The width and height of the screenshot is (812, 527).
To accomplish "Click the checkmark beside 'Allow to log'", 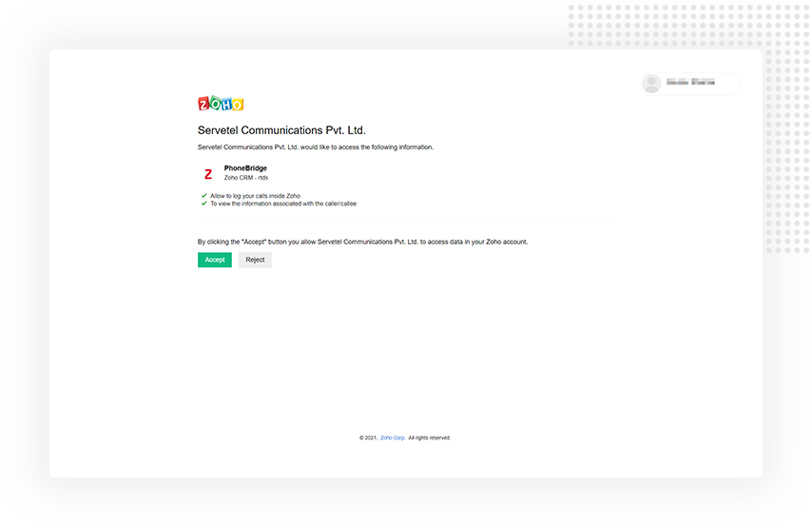I will (x=204, y=196).
